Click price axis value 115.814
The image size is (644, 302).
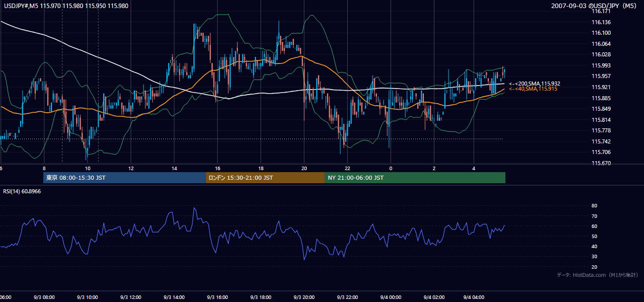(x=601, y=120)
